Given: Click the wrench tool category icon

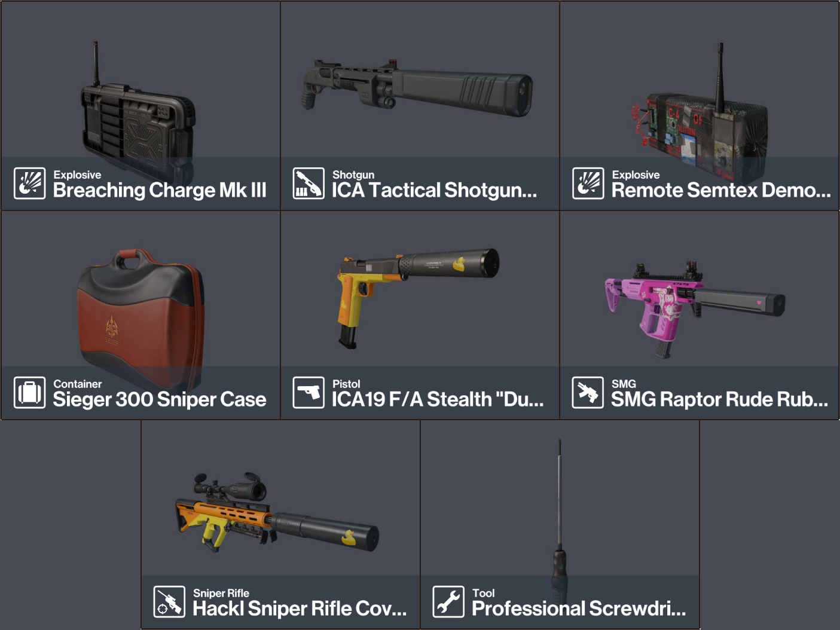Looking at the screenshot, I should click(x=448, y=601).
